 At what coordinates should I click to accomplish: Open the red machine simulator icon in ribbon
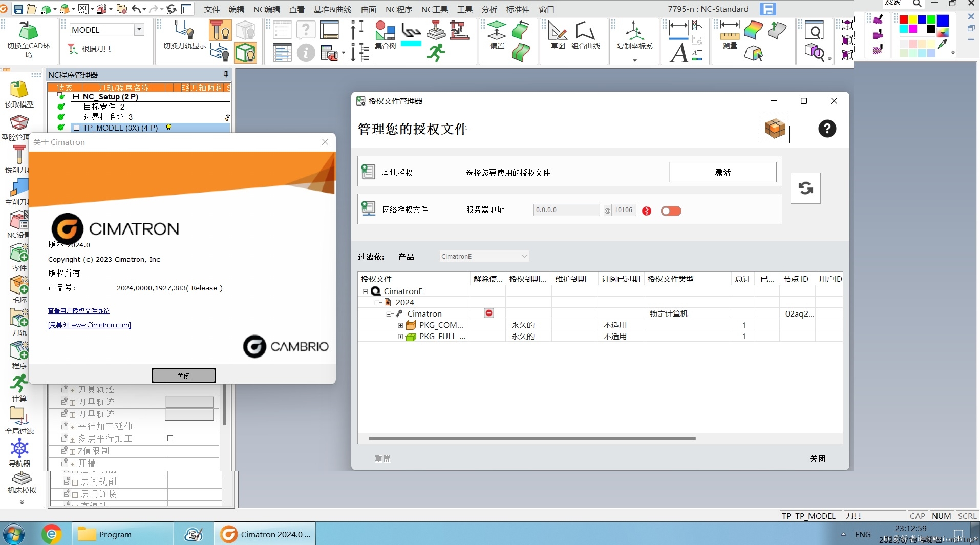tap(459, 31)
